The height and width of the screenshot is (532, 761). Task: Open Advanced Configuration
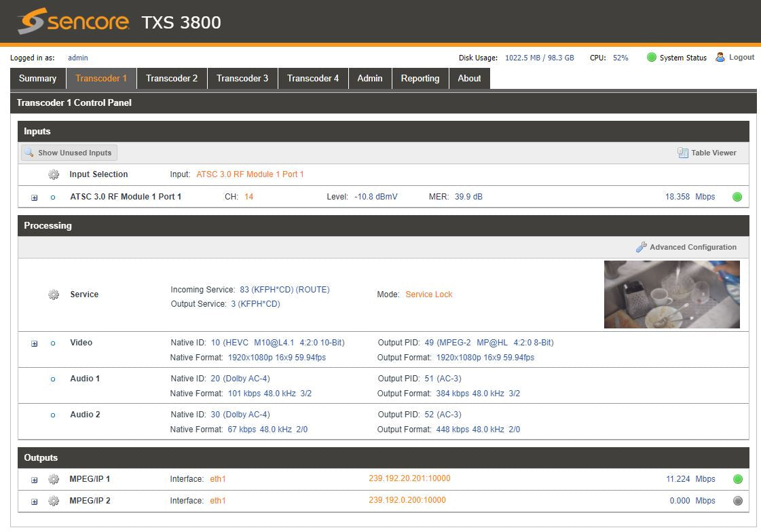686,247
